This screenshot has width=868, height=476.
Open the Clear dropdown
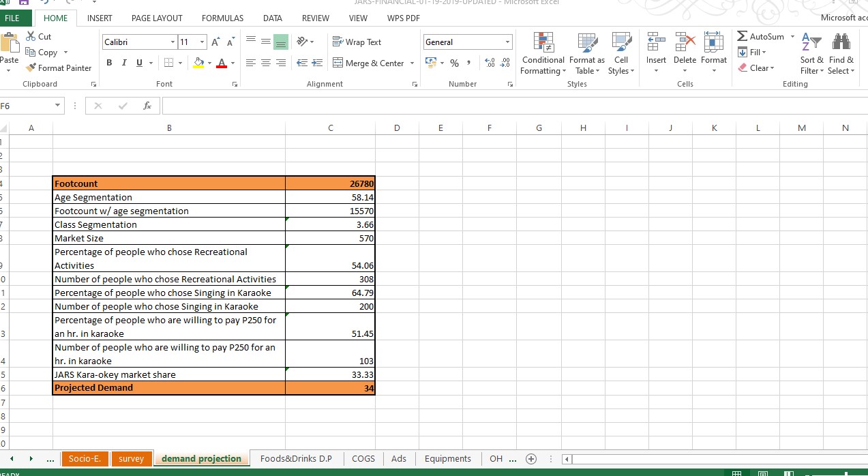click(x=757, y=68)
